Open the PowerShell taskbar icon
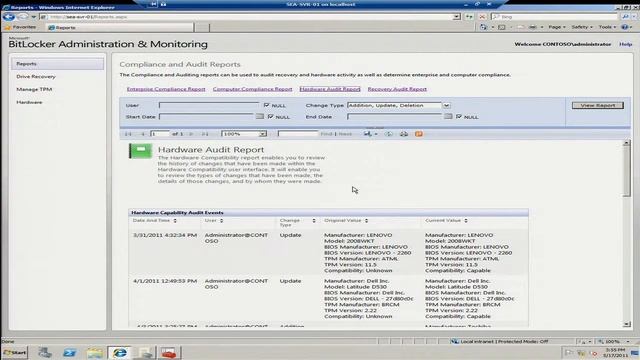The width and height of the screenshot is (640, 360). tap(69, 352)
